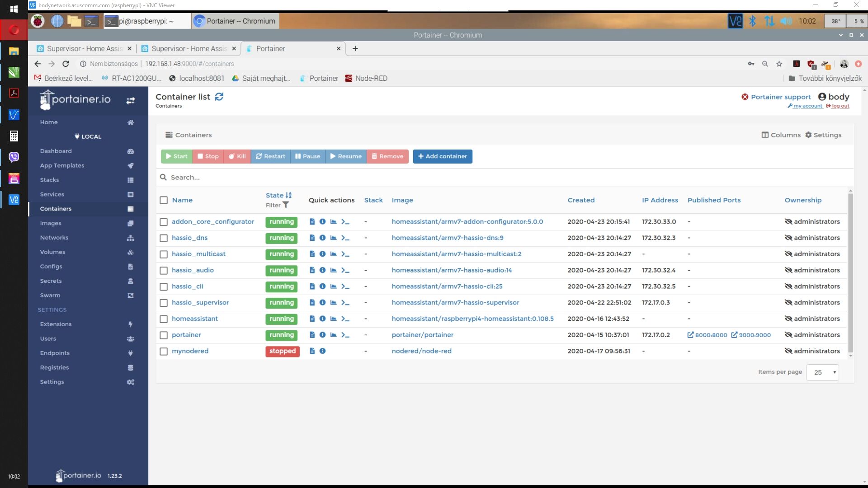Inspect the hassio_dns container

point(322,238)
